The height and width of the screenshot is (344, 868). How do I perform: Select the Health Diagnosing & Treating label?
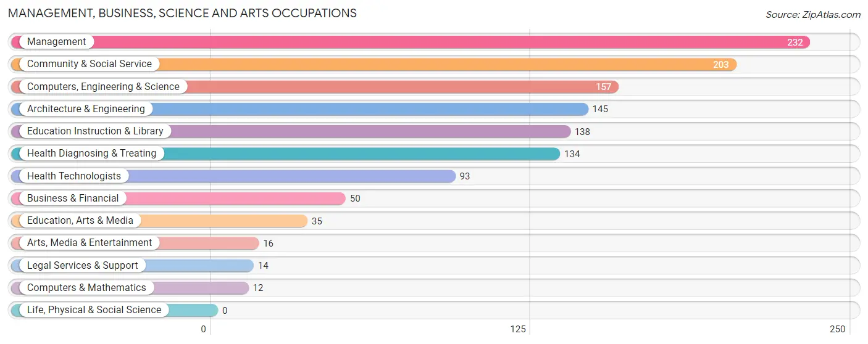(92, 154)
